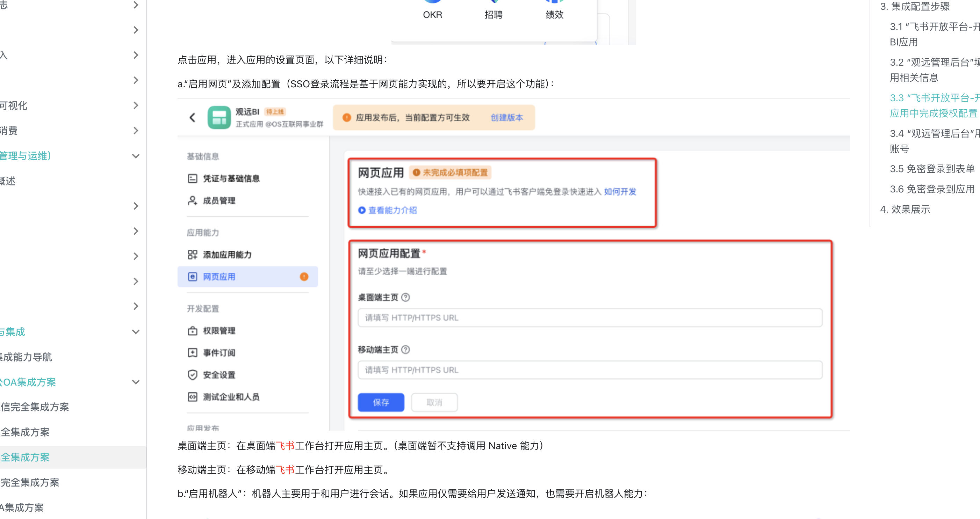Click the blue 保存 button
This screenshot has width=980, height=519.
[x=381, y=402]
